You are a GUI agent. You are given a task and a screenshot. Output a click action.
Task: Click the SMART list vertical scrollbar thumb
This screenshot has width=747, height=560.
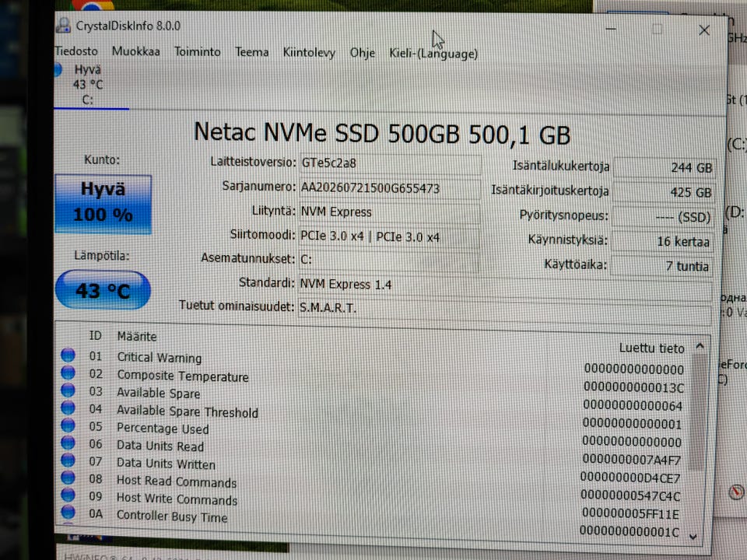point(698,412)
